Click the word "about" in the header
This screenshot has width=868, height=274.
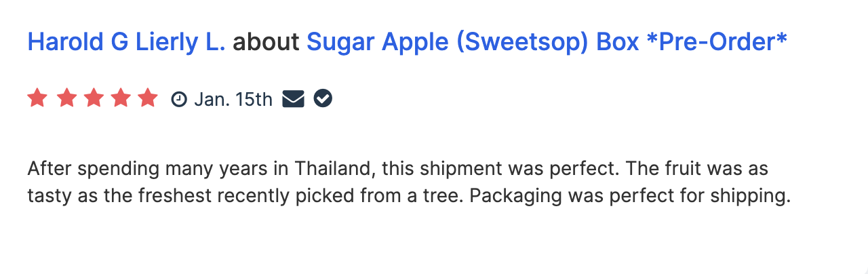coord(266,42)
